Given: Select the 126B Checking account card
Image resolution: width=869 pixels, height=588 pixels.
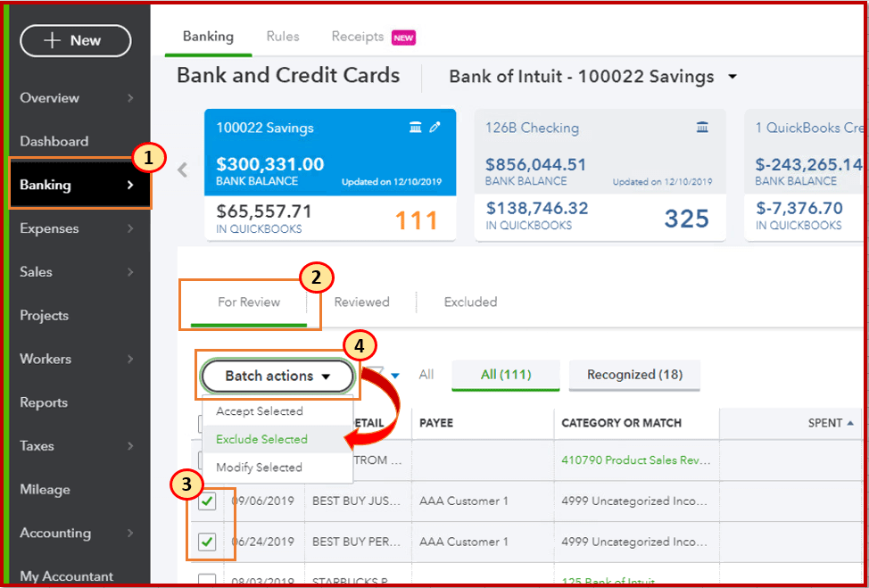Looking at the screenshot, I should [x=600, y=175].
